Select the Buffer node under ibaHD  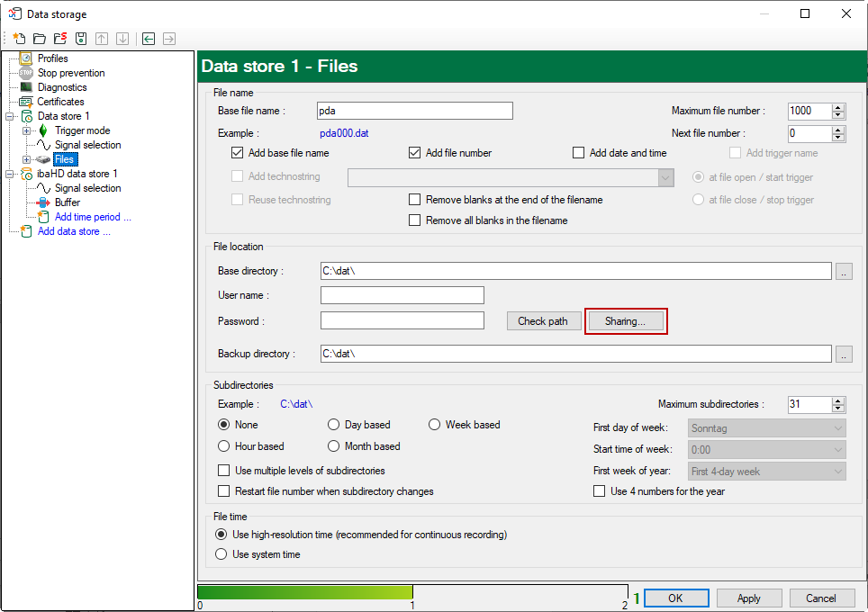coord(68,202)
